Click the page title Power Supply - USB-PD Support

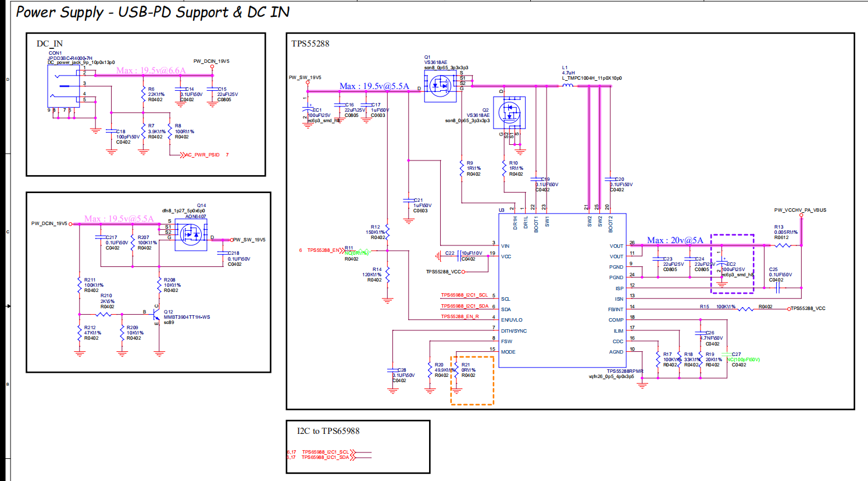click(152, 12)
